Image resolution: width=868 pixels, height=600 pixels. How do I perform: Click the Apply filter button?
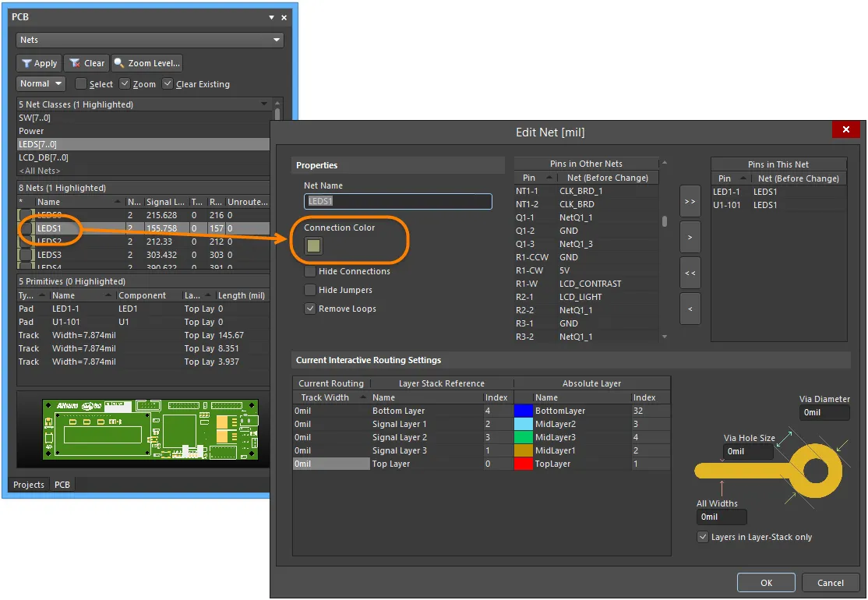point(39,63)
